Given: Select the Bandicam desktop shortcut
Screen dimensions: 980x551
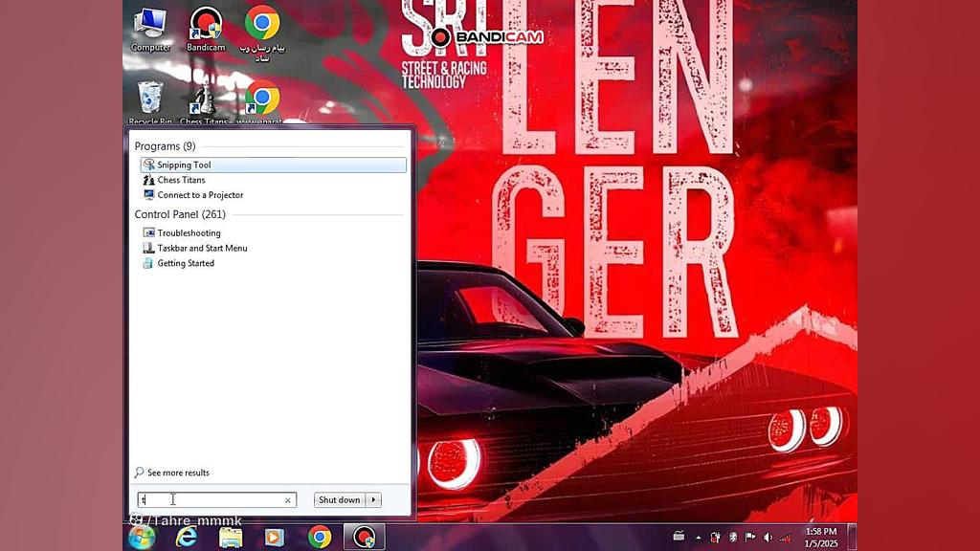Looking at the screenshot, I should 206,30.
